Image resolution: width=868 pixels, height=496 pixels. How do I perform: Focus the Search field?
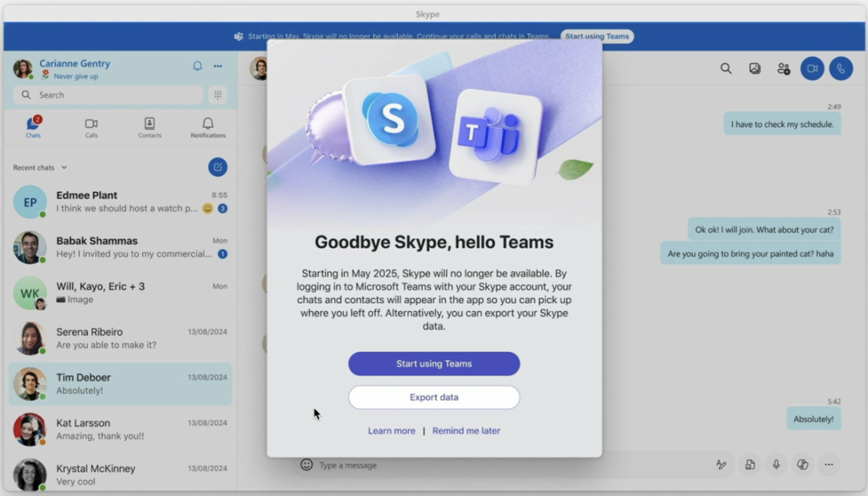[x=108, y=95]
